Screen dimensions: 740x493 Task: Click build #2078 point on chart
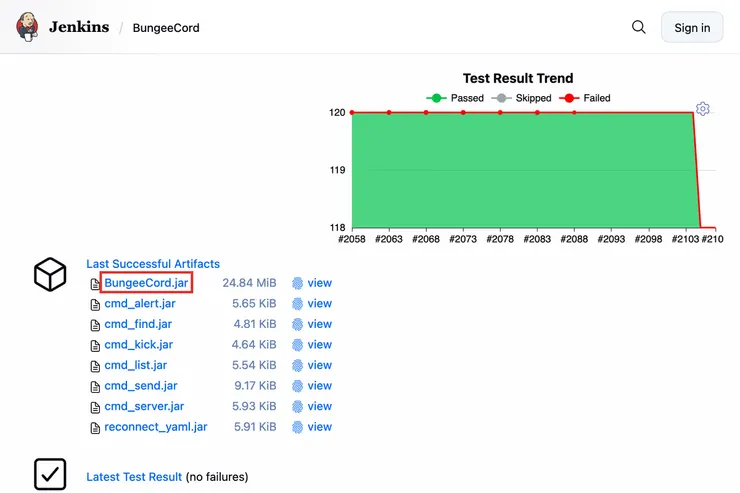500,112
